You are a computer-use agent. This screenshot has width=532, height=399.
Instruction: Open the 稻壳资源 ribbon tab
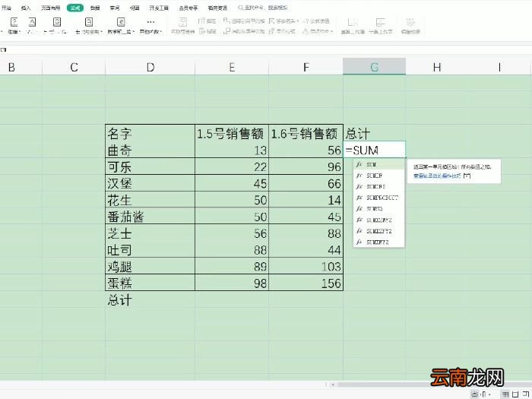point(217,8)
